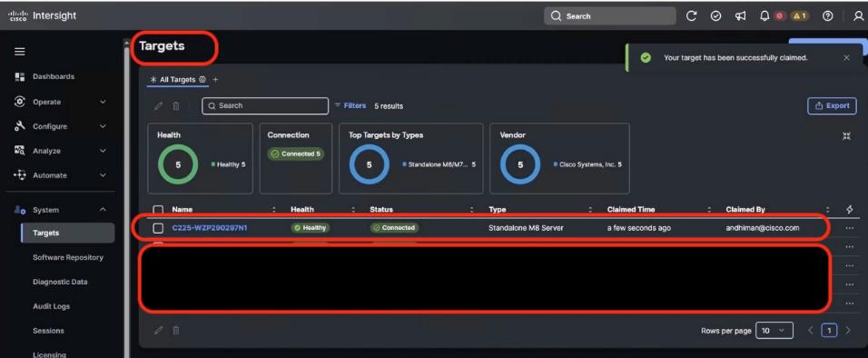Click the red critical alarms badge
The width and height of the screenshot is (868, 358).
pos(780,16)
